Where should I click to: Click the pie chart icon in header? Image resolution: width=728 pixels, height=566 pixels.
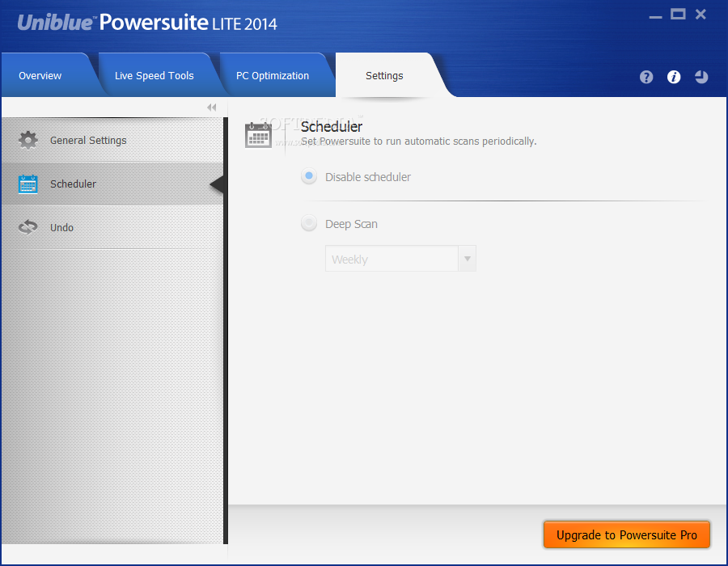click(701, 77)
